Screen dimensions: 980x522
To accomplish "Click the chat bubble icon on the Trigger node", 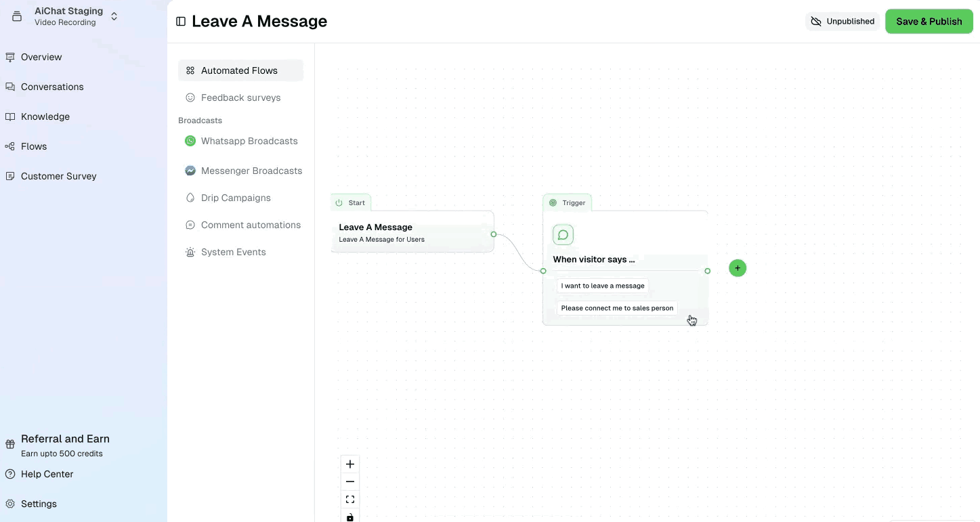I will 563,234.
